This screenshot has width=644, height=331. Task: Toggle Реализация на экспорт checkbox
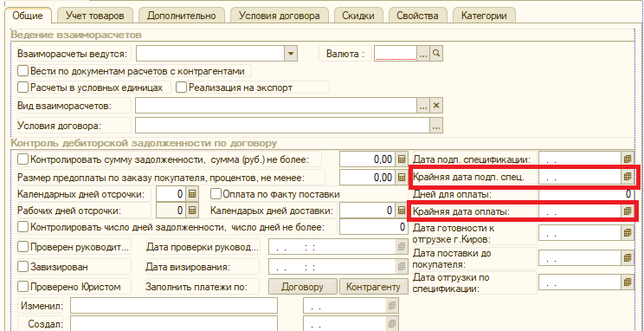point(182,88)
